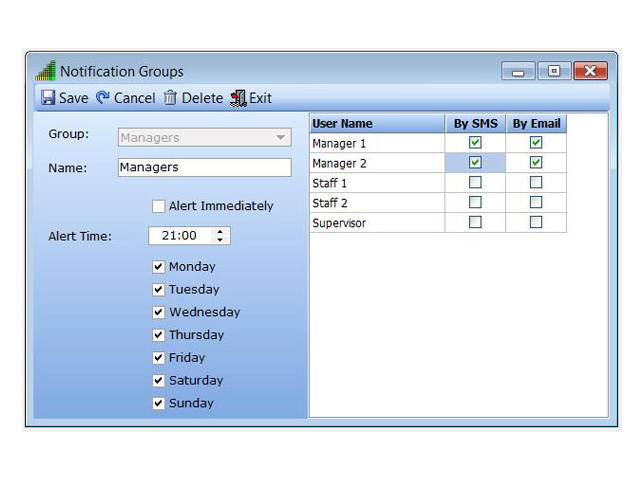Image resolution: width=640 pixels, height=480 pixels.
Task: Decrease Alert Time with down arrow
Action: [x=220, y=241]
